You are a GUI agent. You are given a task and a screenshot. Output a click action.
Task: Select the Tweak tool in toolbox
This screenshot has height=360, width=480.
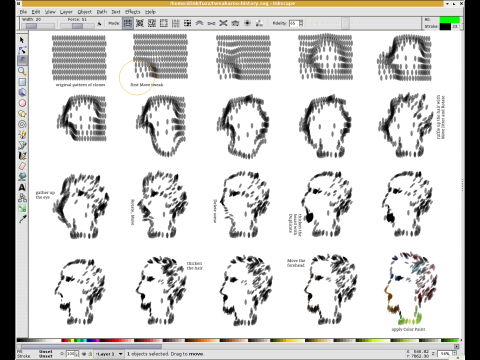[x=22, y=61]
